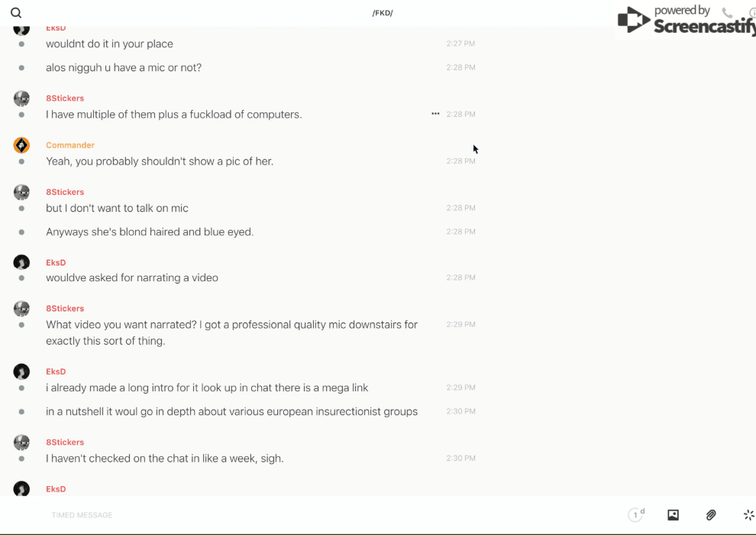Image resolution: width=756 pixels, height=535 pixels.
Task: Click the /FKD/ conversation title
Action: [383, 13]
